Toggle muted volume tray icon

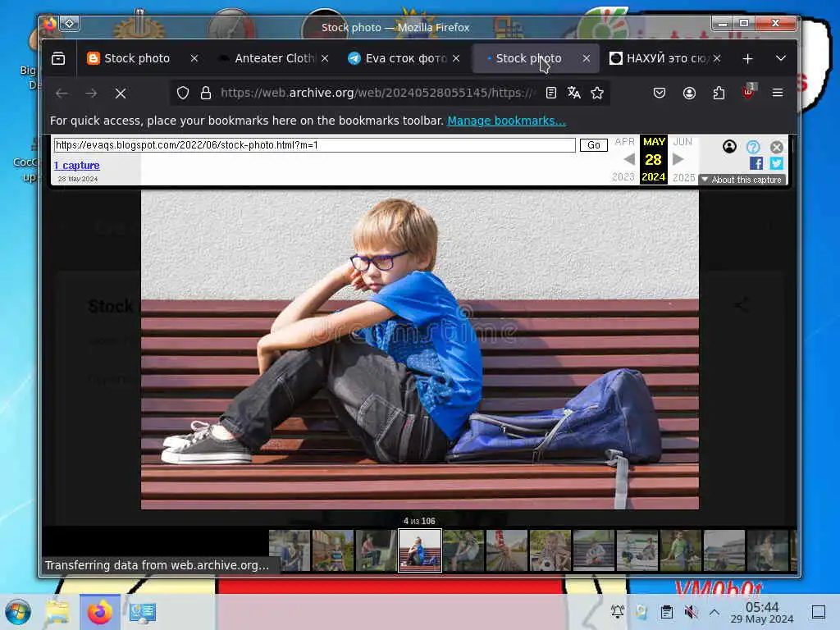(691, 612)
